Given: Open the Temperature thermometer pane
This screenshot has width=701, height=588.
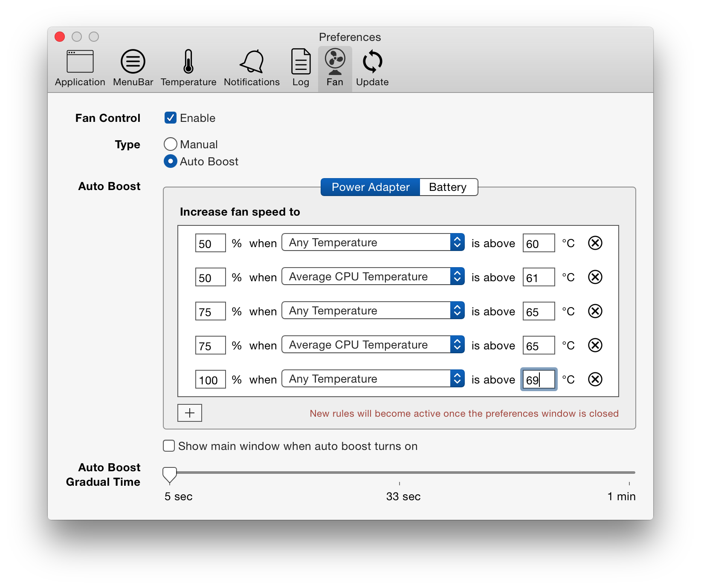Looking at the screenshot, I should point(188,69).
